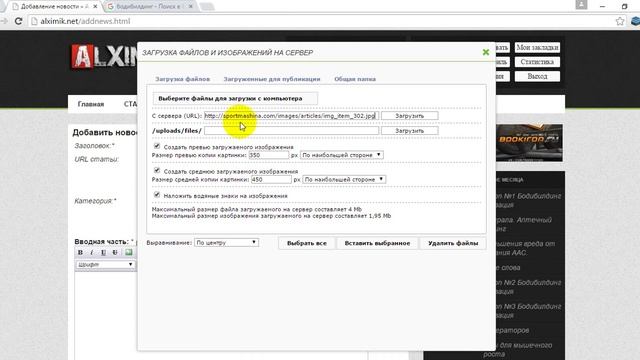Open the Выравнивание 'По центру' dropdown
Viewport: 640px width, 360px height.
click(x=226, y=242)
